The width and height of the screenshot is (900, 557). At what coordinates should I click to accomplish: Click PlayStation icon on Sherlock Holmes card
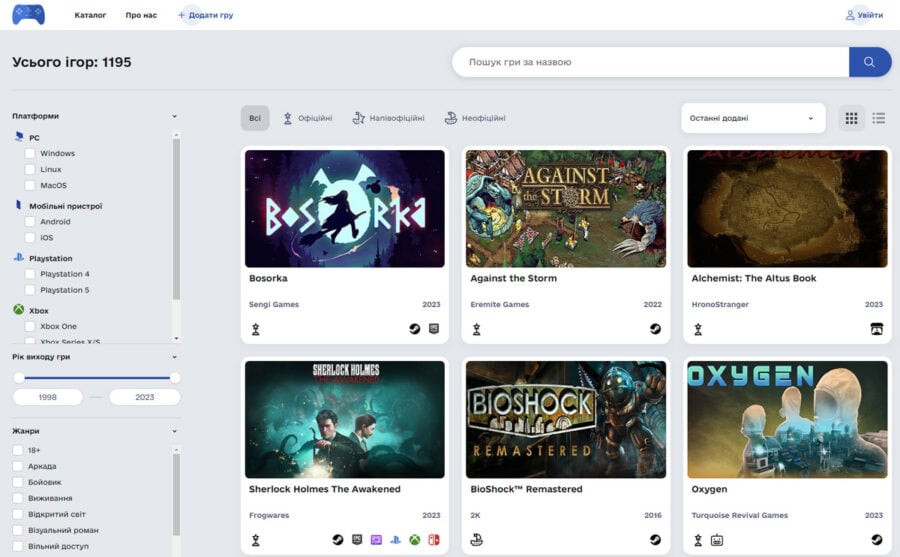(x=395, y=540)
